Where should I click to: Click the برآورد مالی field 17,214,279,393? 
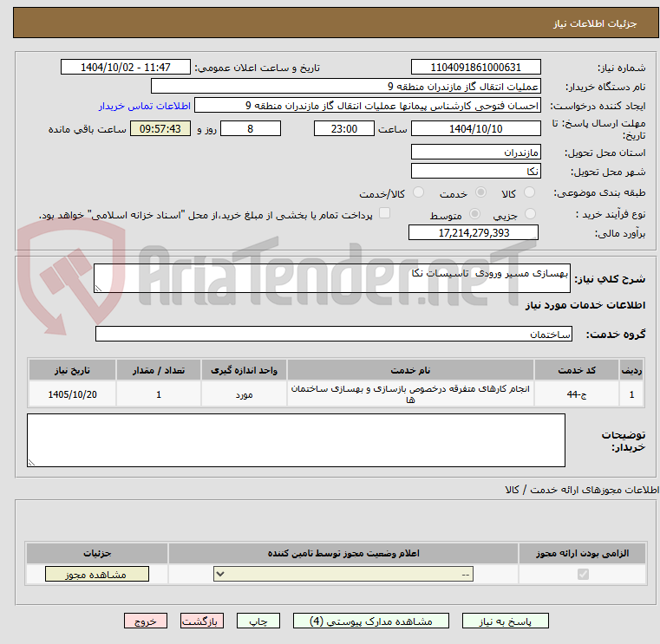click(474, 232)
